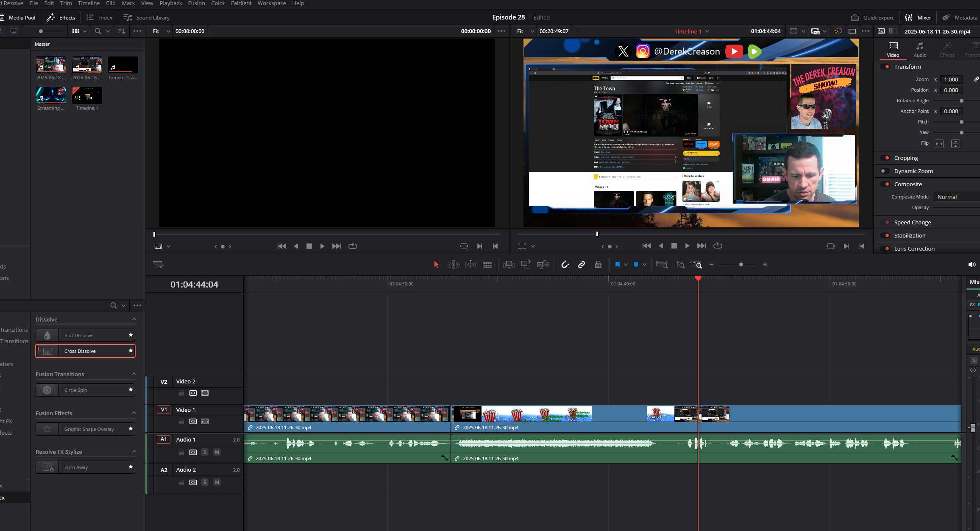980x531 pixels.
Task: Collapse the Fusion Transitions group
Action: pos(134,374)
